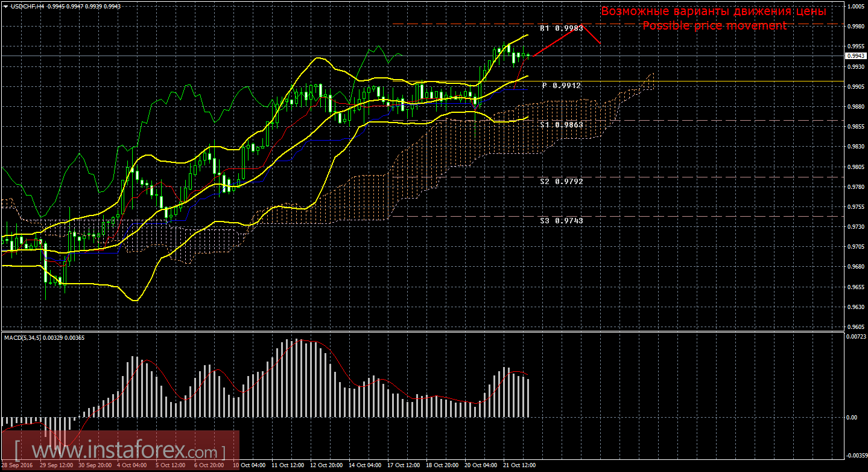Select 0.9955 on the price scale
The height and width of the screenshot is (472, 868).
pos(857,46)
